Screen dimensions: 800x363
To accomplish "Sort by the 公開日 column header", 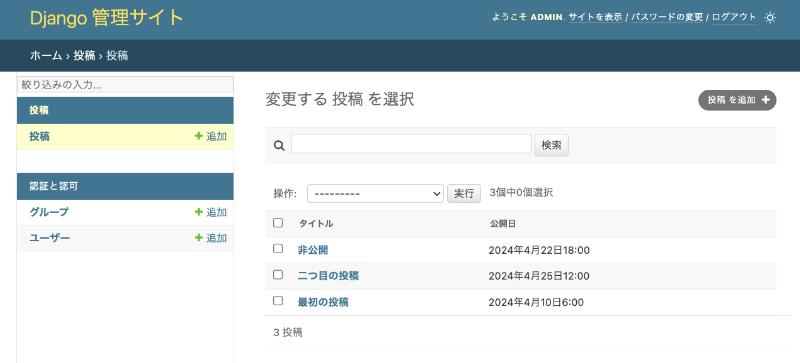I will [x=503, y=224].
